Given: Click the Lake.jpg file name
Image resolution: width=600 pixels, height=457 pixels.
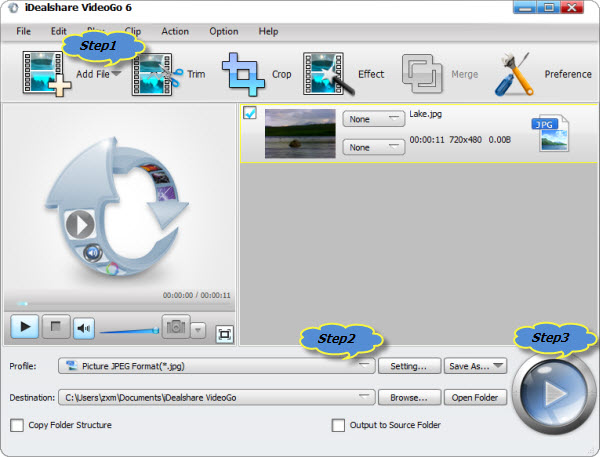Looking at the screenshot, I should (x=426, y=114).
